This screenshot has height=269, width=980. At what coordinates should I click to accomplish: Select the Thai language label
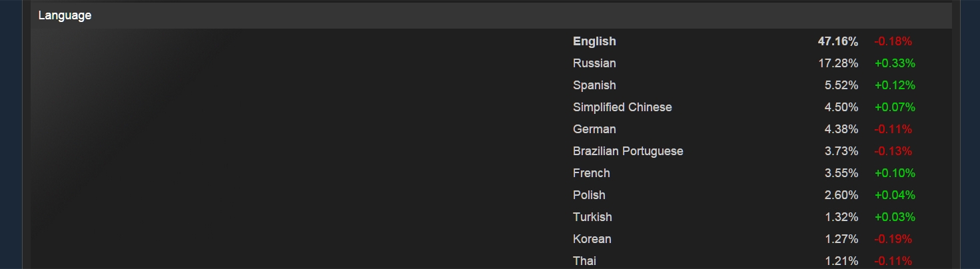click(x=584, y=261)
